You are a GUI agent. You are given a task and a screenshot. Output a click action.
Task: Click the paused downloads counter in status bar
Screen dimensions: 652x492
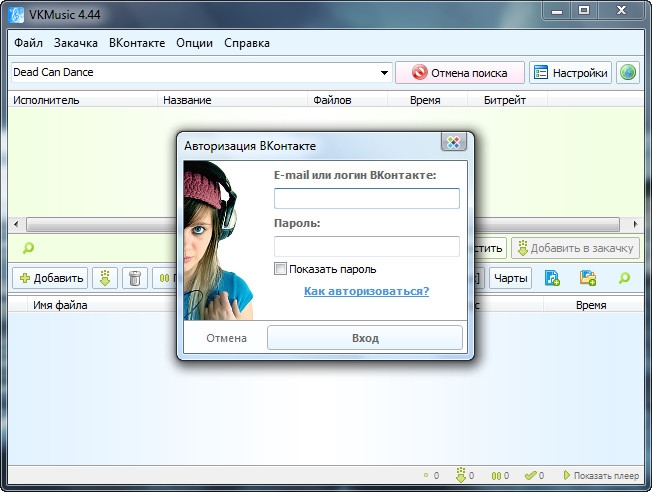(500, 475)
